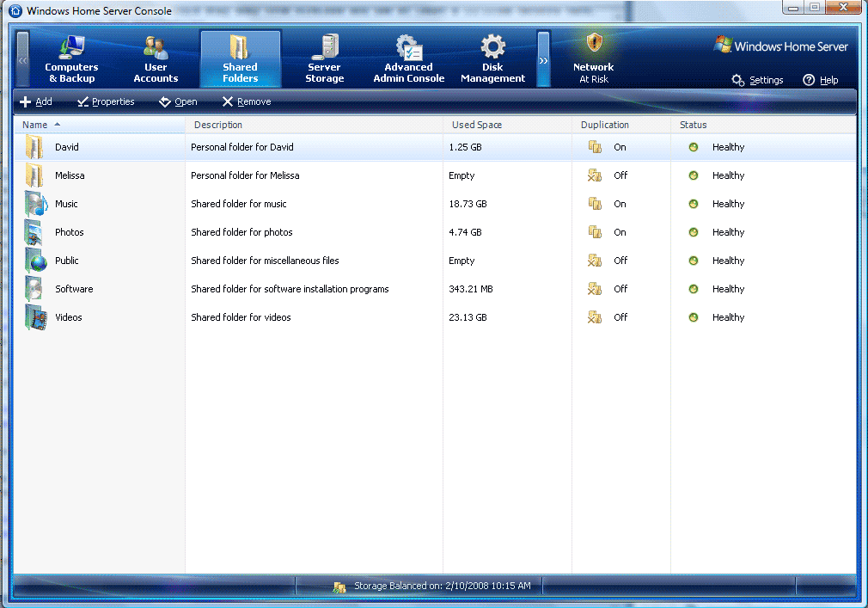
Task: Click the duplication icon in David's row
Action: 595,147
